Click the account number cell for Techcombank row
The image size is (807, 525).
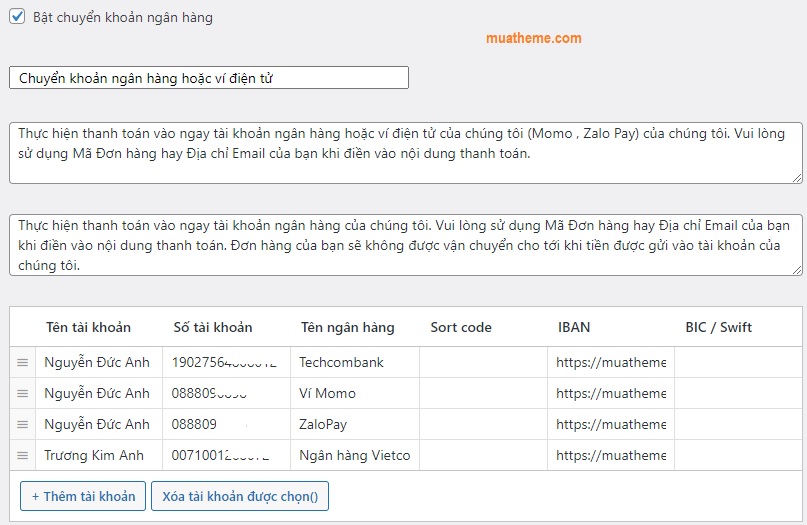(226, 363)
